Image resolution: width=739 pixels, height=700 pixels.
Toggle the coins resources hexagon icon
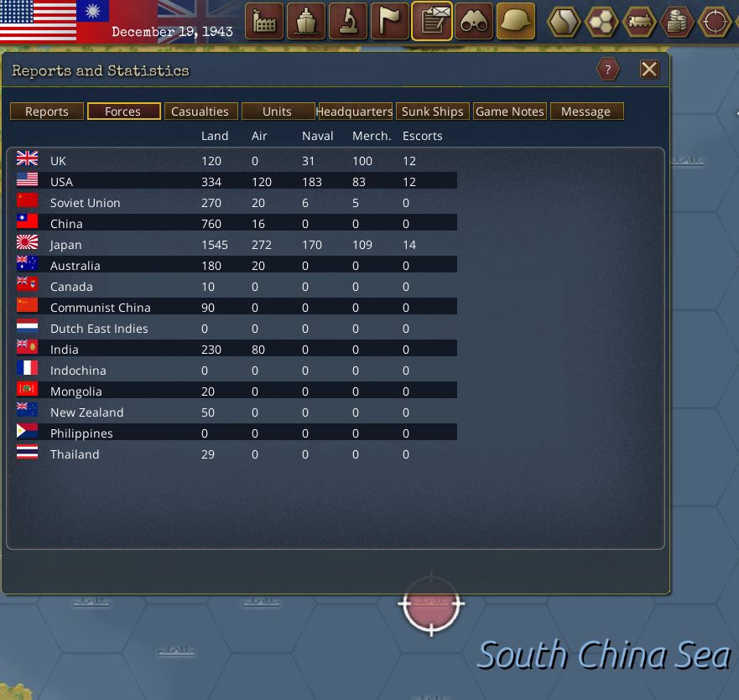(677, 21)
